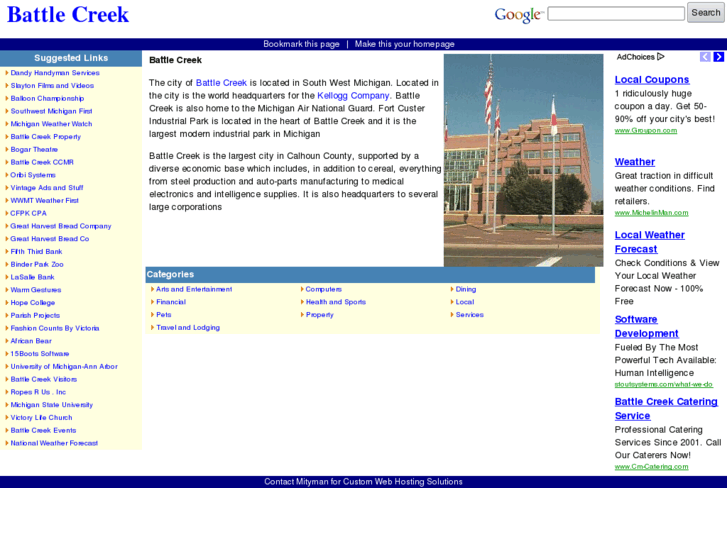Open Warm Gestures link
Viewport: 727px width, 545px height.
[x=36, y=290]
